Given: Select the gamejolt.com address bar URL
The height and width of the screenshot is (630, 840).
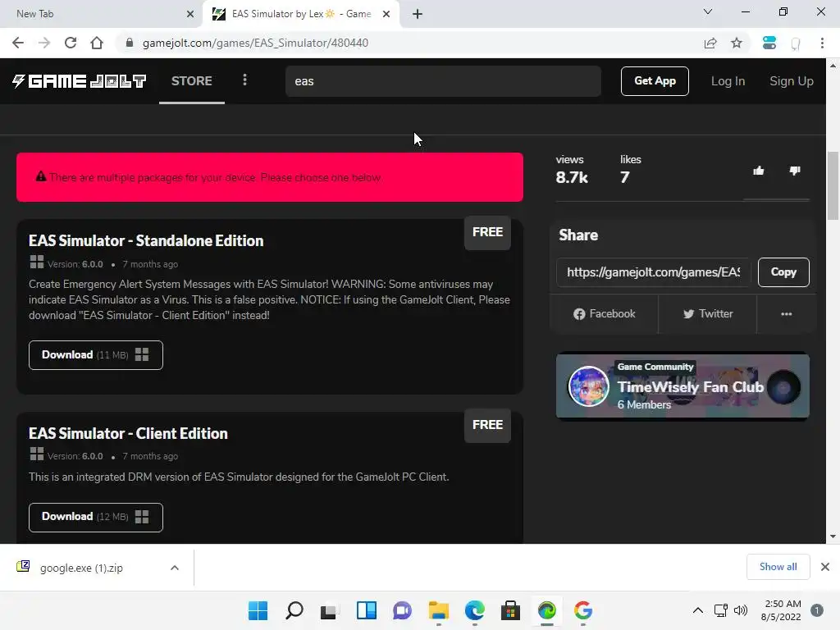Looking at the screenshot, I should point(256,43).
